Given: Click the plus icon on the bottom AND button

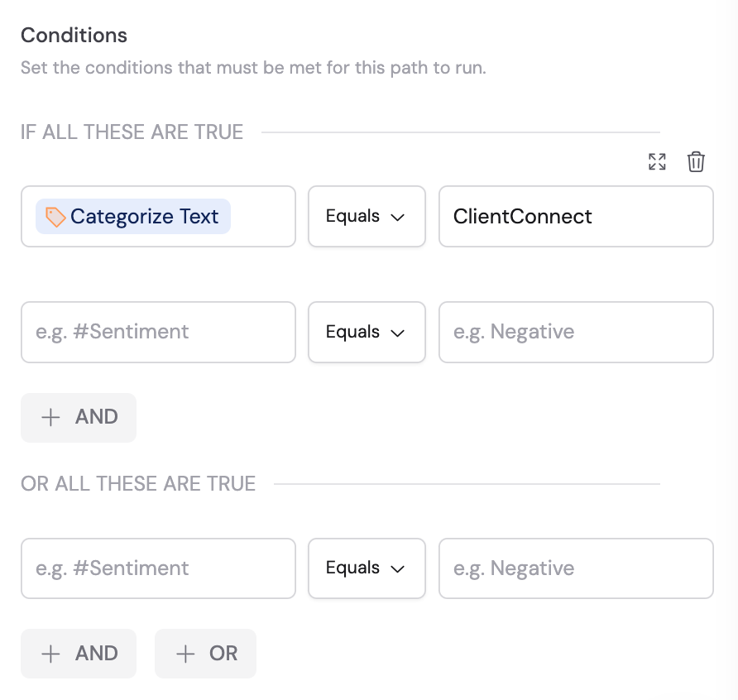Looking at the screenshot, I should tap(50, 654).
